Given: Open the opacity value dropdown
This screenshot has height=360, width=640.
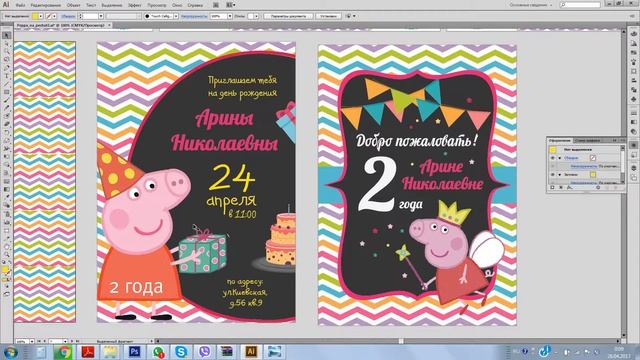Looking at the screenshot, I should [x=230, y=16].
